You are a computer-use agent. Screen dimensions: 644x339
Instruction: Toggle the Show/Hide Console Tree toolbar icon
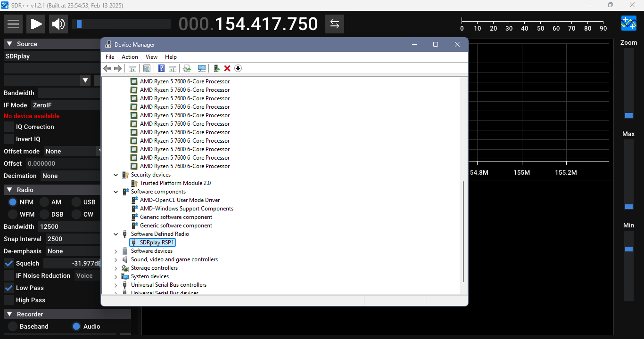pos(132,68)
